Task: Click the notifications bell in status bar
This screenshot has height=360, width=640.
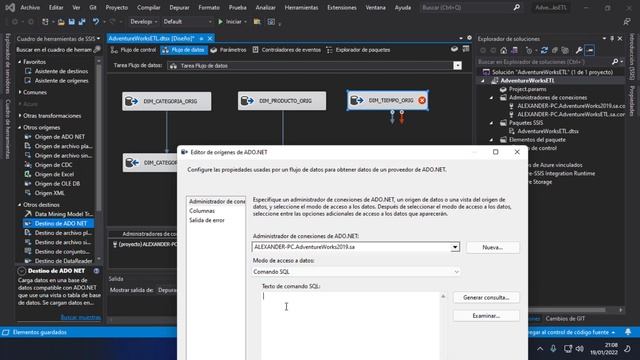Action: point(628,332)
